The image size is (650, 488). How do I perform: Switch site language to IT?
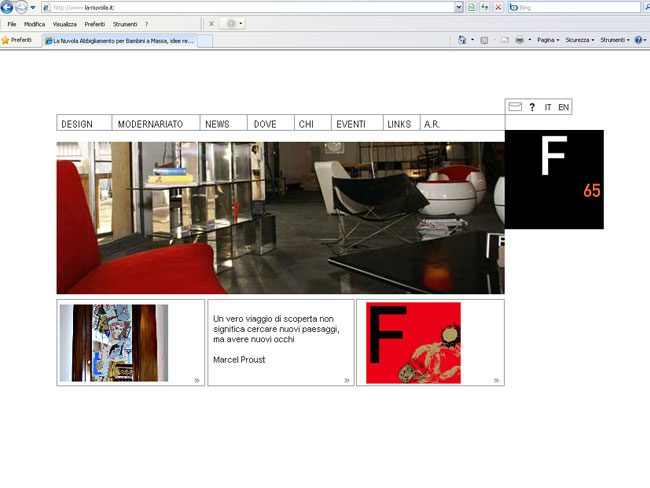point(548,107)
